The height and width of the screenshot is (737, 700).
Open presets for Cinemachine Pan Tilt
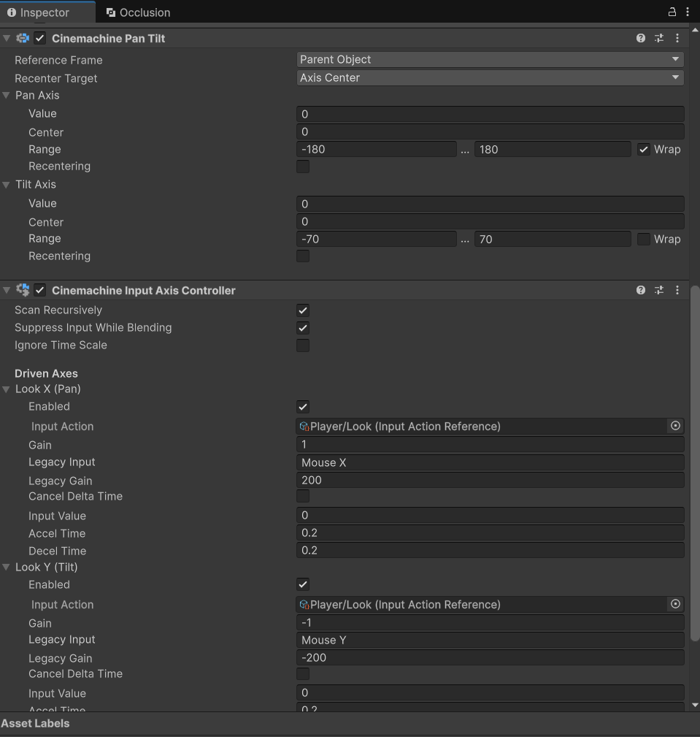click(658, 37)
